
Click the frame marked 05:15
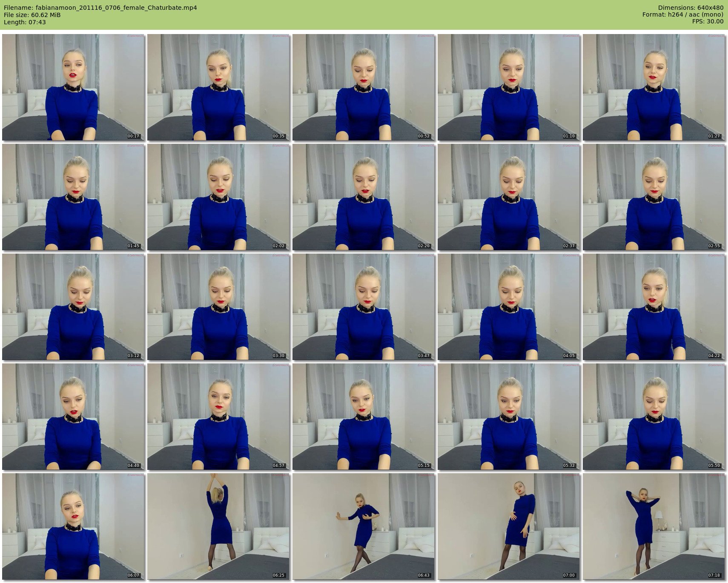[x=364, y=417]
